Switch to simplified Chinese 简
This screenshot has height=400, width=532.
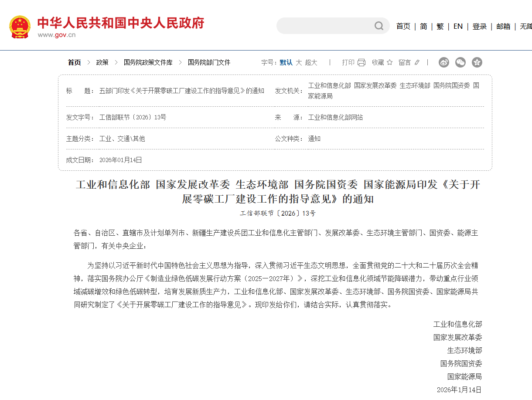click(423, 26)
